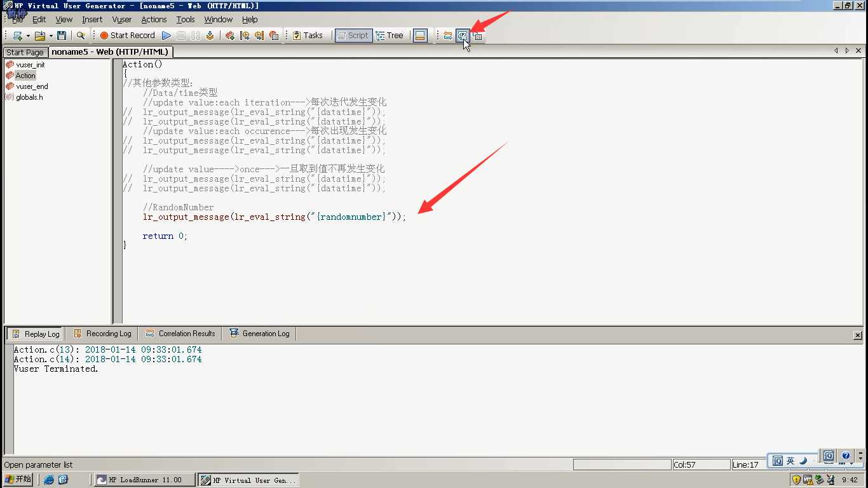
Task: Click HP Virtual User Generator taskbar button
Action: tap(248, 480)
